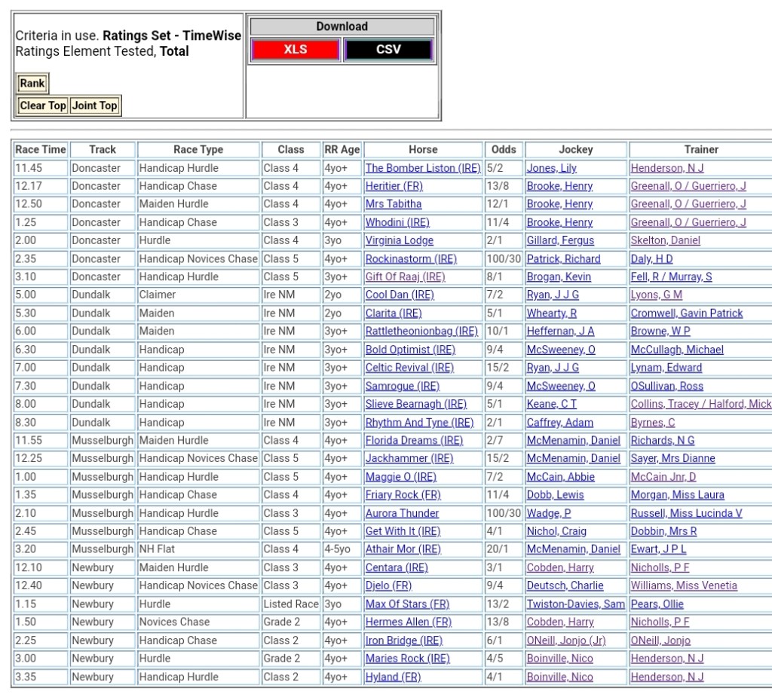The image size is (772, 700).
Task: Download results as CSV file
Action: 388,50
